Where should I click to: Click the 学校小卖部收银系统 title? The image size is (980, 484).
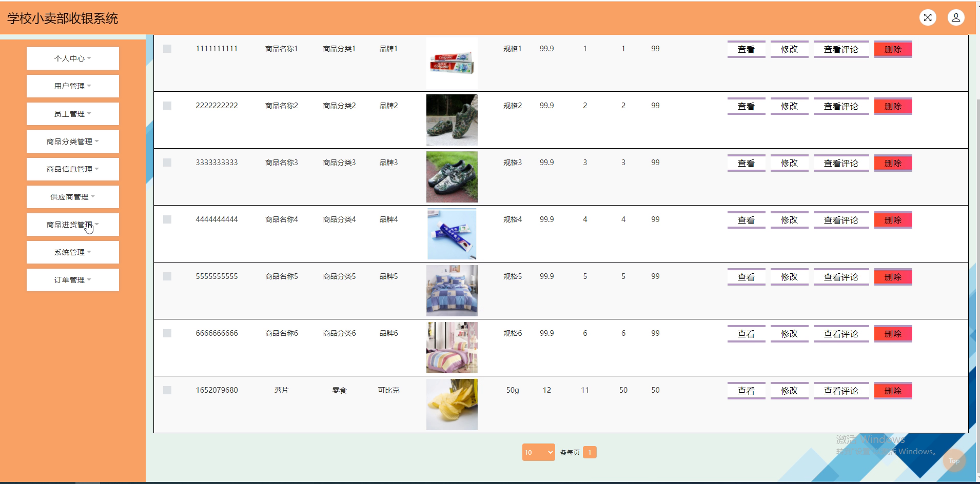(63, 18)
